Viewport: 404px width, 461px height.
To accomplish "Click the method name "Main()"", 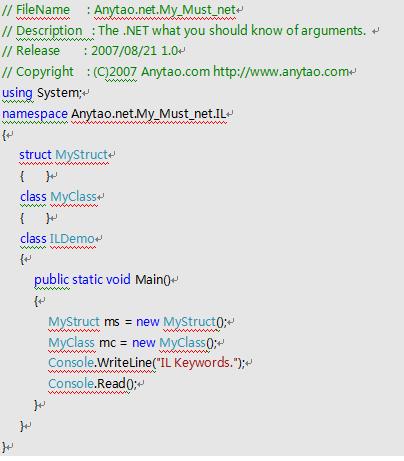I will click(153, 280).
